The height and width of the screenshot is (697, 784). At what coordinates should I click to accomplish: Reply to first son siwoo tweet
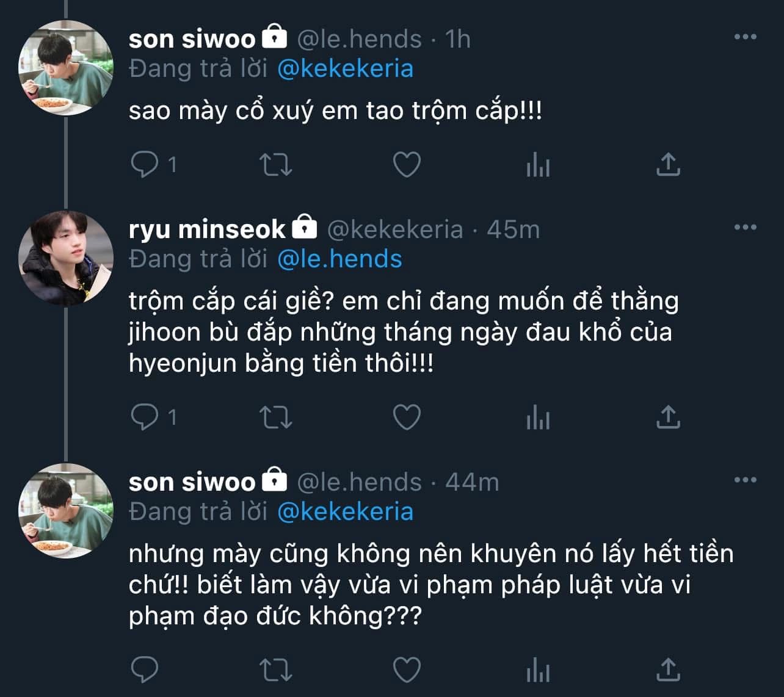(145, 164)
